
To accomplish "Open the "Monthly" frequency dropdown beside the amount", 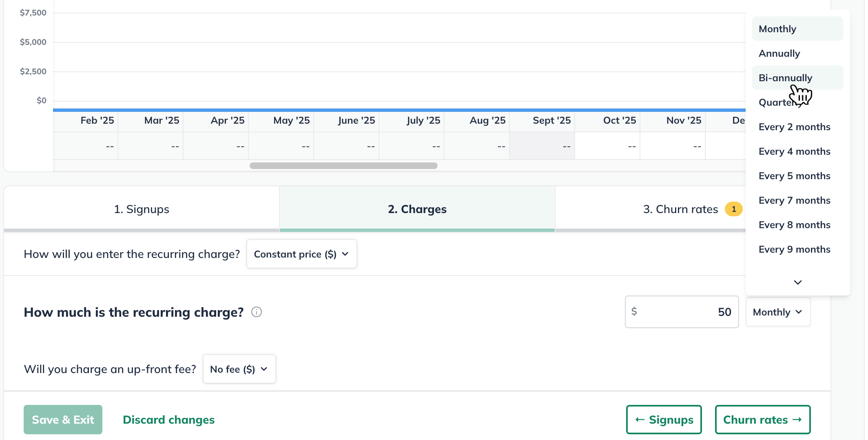I will pyautogui.click(x=777, y=312).
